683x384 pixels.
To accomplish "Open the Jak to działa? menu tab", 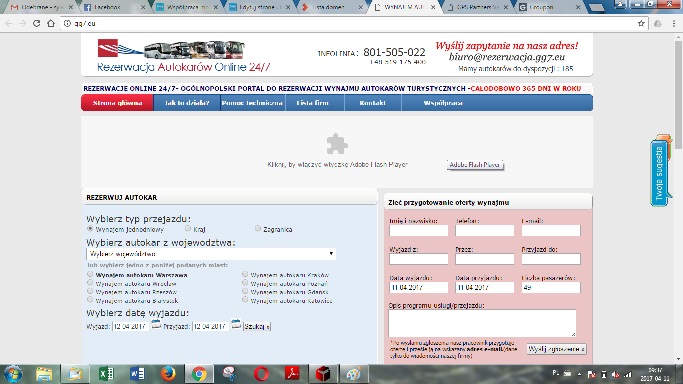I will click(187, 103).
